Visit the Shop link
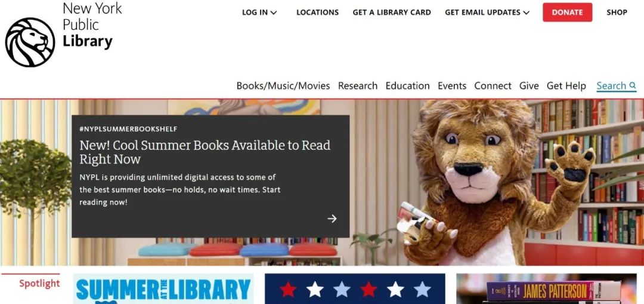The image size is (644, 304). click(x=617, y=13)
